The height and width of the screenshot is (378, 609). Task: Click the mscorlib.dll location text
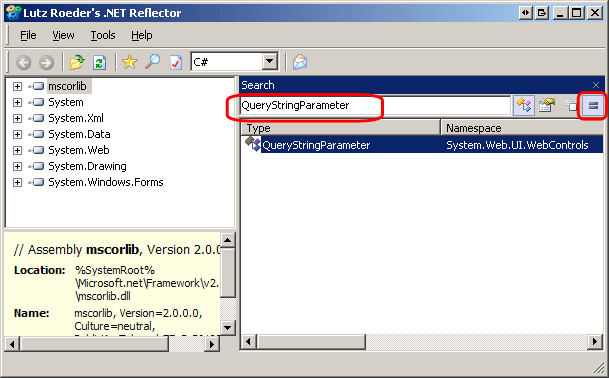click(103, 296)
